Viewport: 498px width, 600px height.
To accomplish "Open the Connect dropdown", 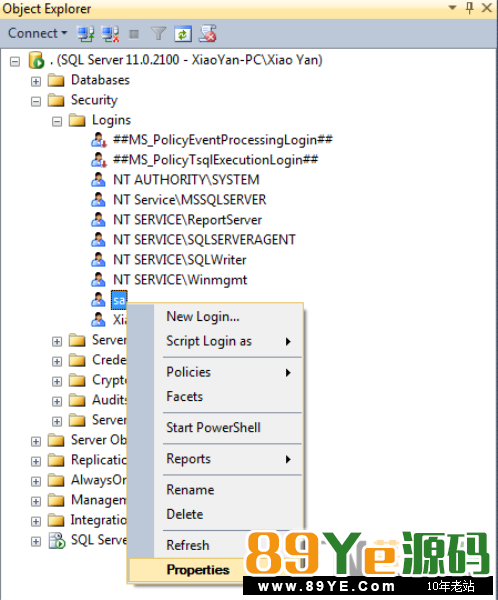I will pos(38,33).
